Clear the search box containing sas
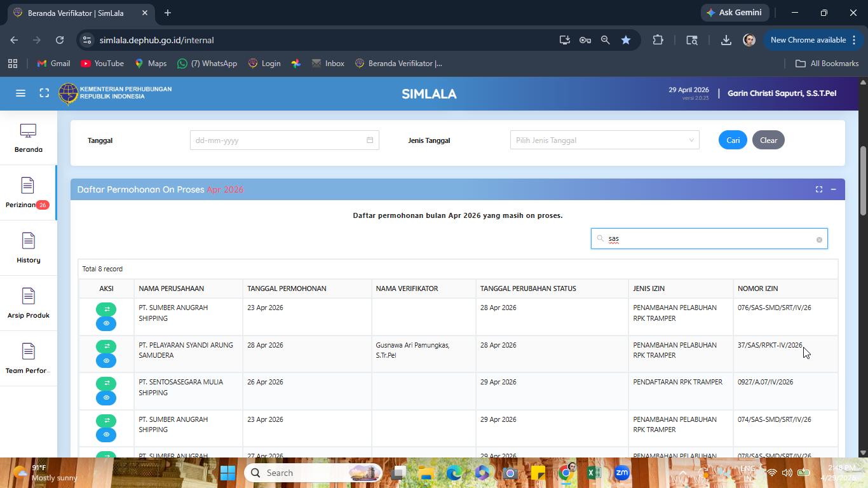Image resolution: width=868 pixels, height=488 pixels. click(x=819, y=240)
